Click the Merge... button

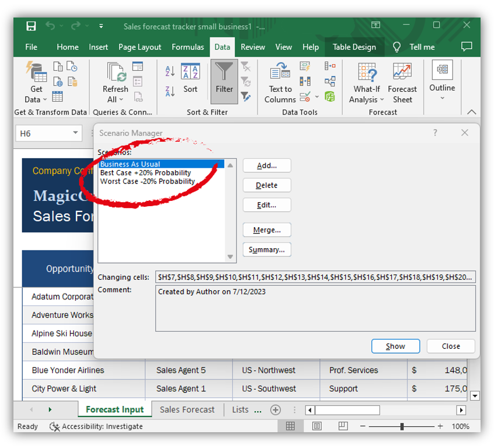coord(267,230)
